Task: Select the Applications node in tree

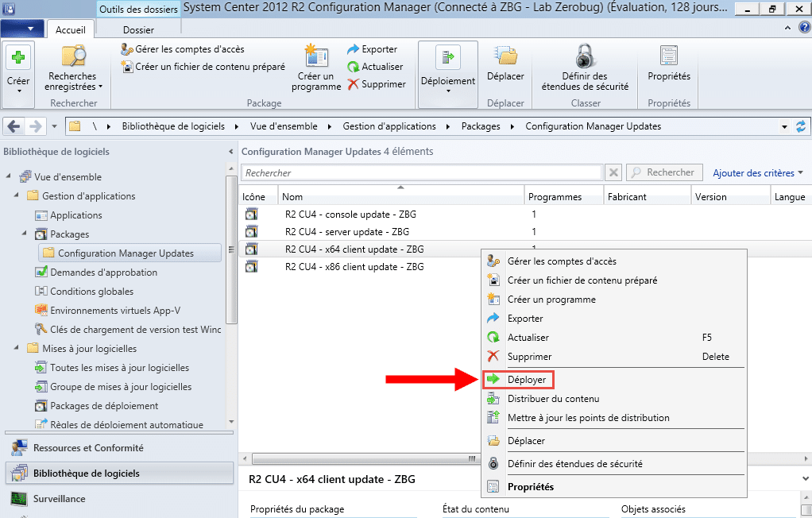Action: tap(75, 215)
